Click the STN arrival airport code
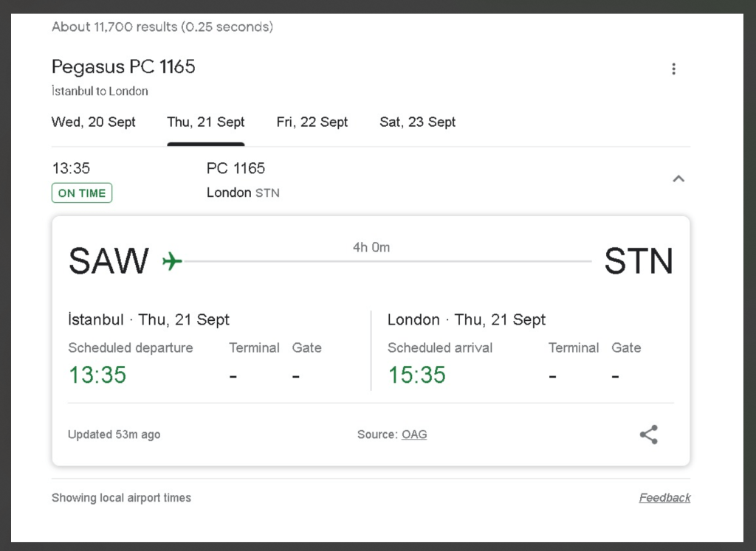 coord(639,261)
